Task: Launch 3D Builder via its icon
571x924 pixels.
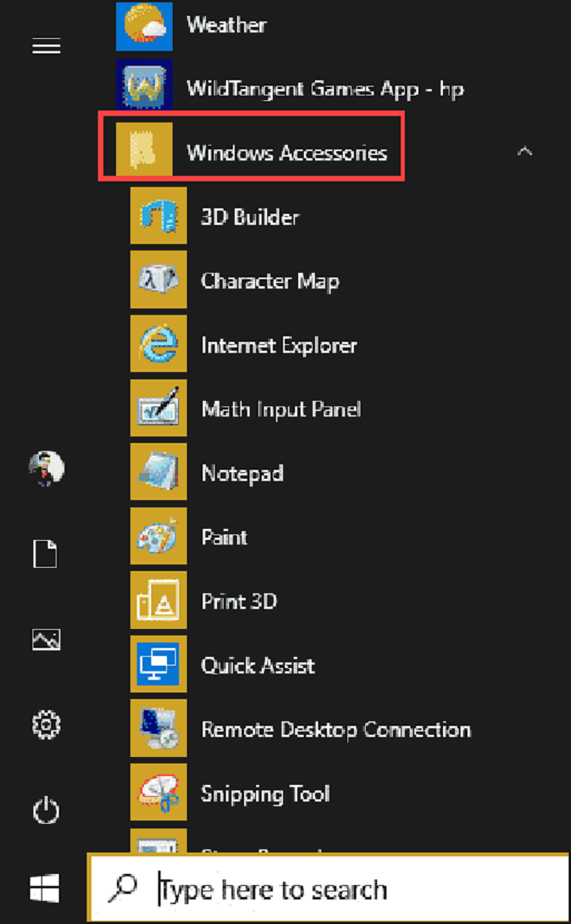Action: click(158, 215)
